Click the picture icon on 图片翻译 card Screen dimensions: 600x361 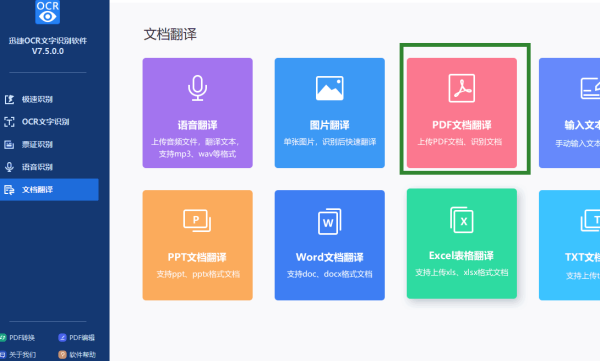tap(329, 88)
